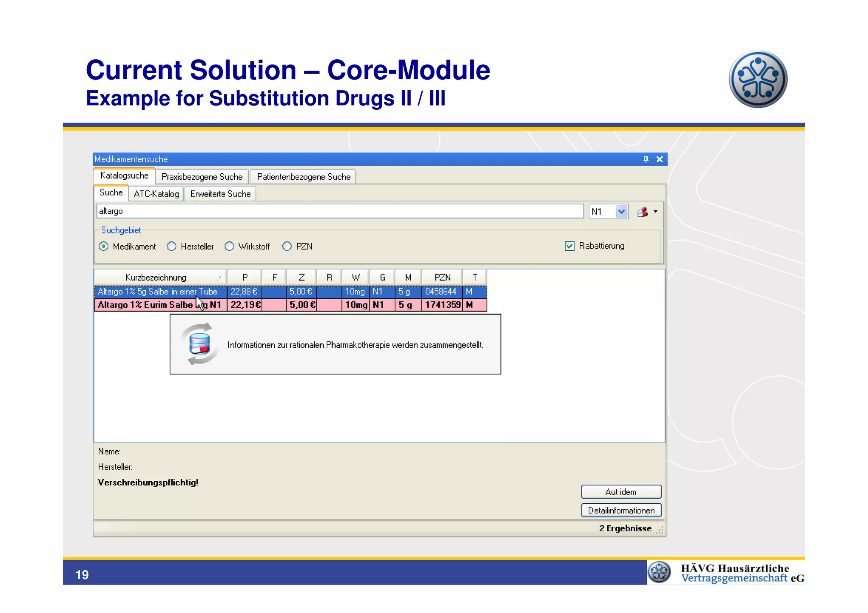The width and height of the screenshot is (868, 613).
Task: Click the 2 Ergebnisse status bar text
Action: pyautogui.click(x=625, y=529)
